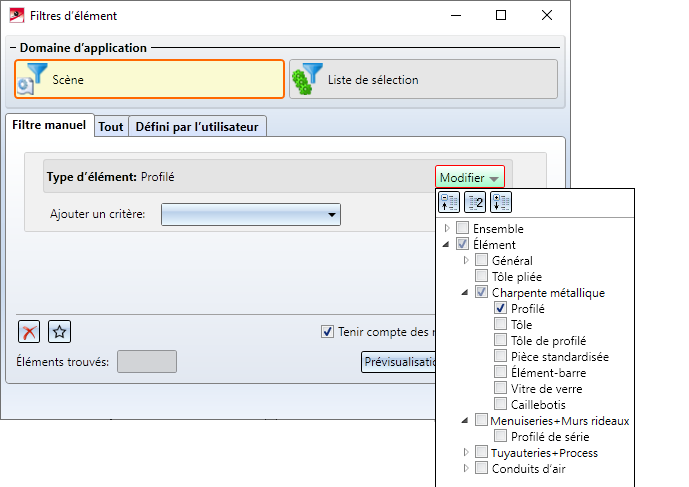Switch to the Tout tab
The width and height of the screenshot is (689, 487).
click(111, 127)
